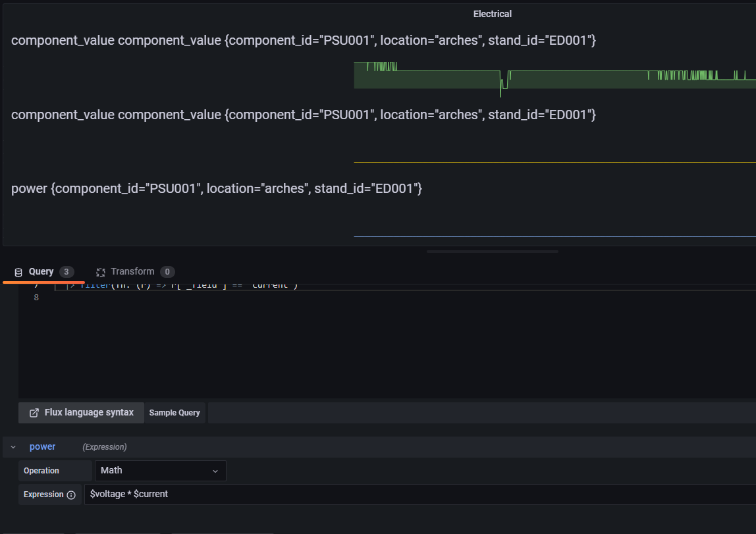Open the Flux language syntax documentation
This screenshot has height=534, width=756.
(x=80, y=413)
